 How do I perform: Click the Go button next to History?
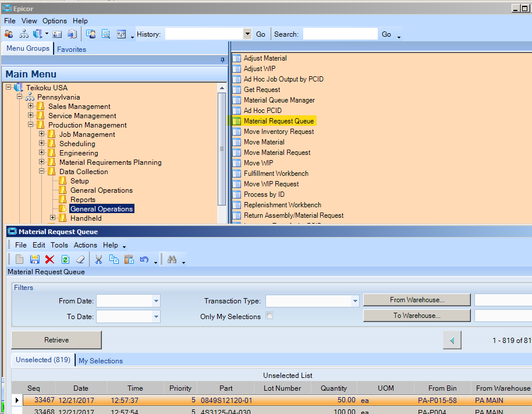click(x=261, y=34)
